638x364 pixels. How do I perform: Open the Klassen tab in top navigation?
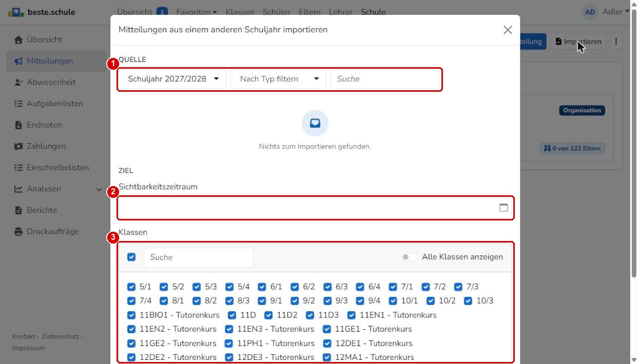pyautogui.click(x=240, y=12)
